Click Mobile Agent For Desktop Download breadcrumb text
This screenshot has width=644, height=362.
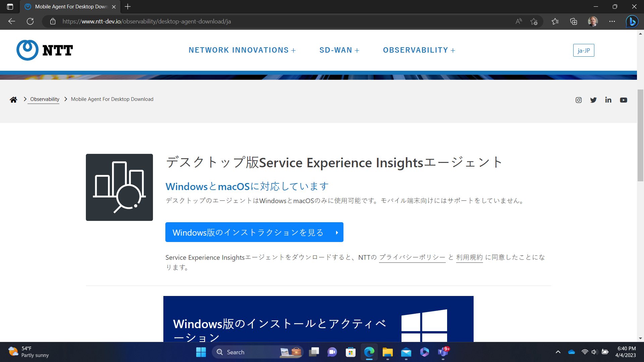[x=112, y=99]
